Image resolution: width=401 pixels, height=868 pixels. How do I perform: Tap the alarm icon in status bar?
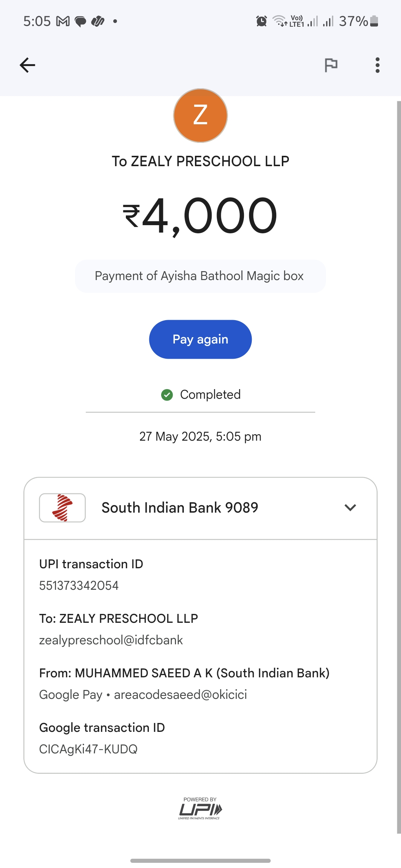261,22
